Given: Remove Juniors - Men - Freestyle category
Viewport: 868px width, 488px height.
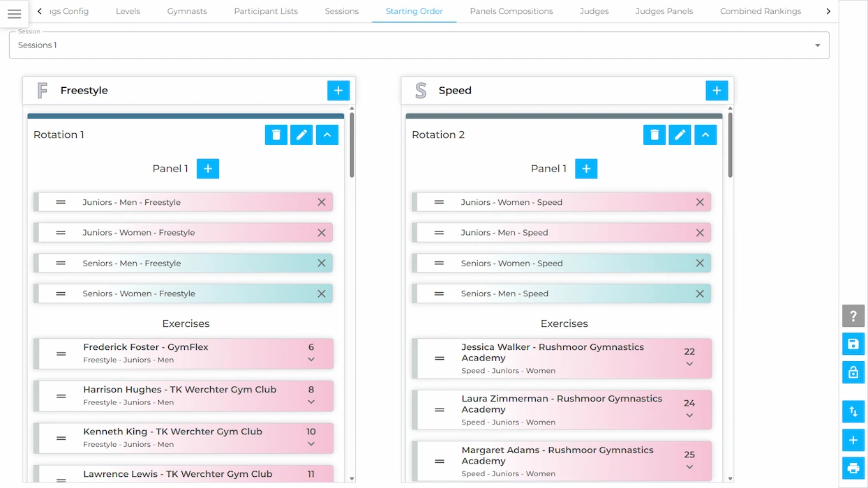Looking at the screenshot, I should click(x=322, y=202).
